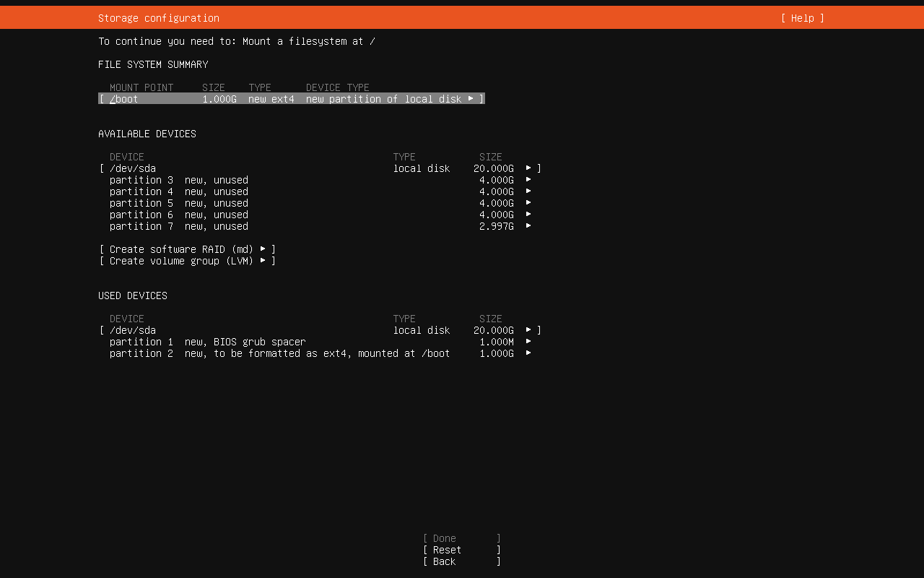Click arrow beside partition 2 mounted at /boot
Image resolution: width=924 pixels, height=578 pixels.
(528, 353)
